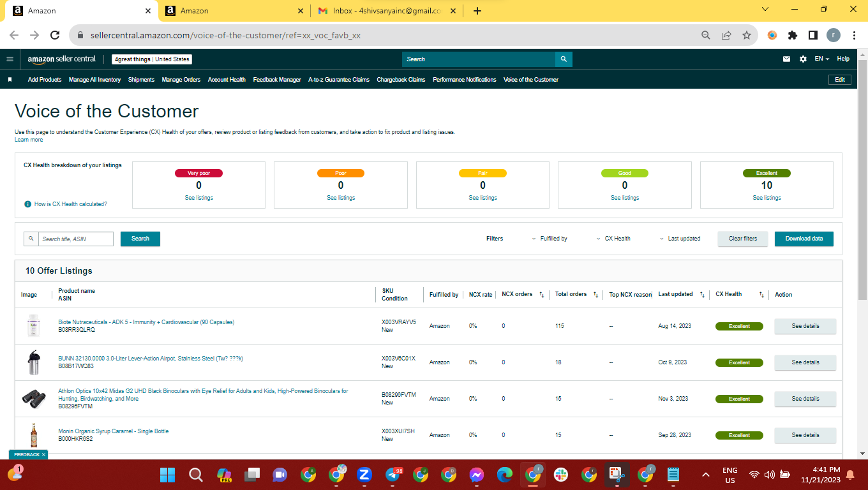868x490 pixels.
Task: Open A-to-z Guarantee Claims
Action: tap(339, 80)
